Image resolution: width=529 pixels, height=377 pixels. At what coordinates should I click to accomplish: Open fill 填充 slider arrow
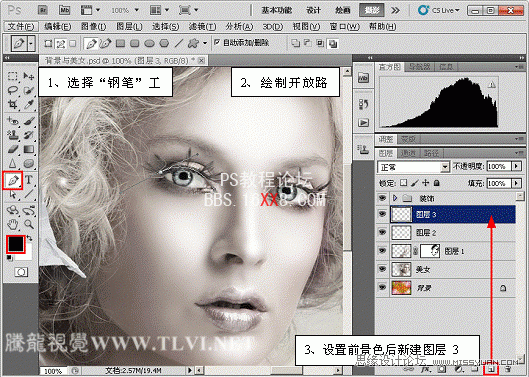pos(516,183)
